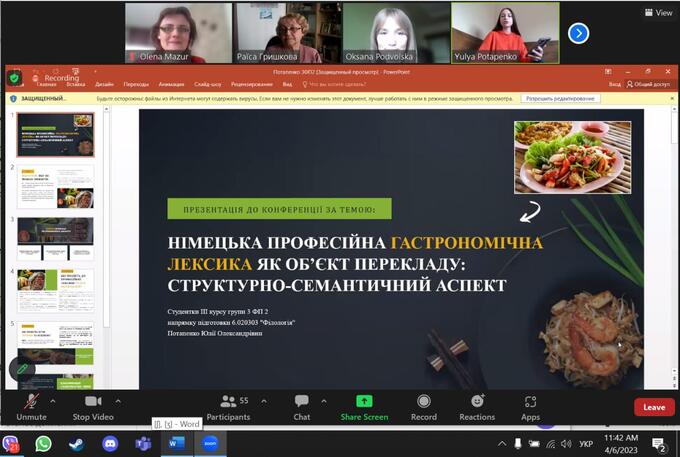Click Разрешить редактирование button

coord(561,98)
